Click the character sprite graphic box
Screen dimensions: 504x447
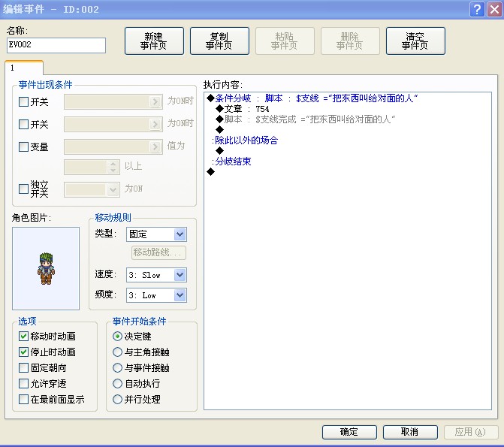coord(46,268)
